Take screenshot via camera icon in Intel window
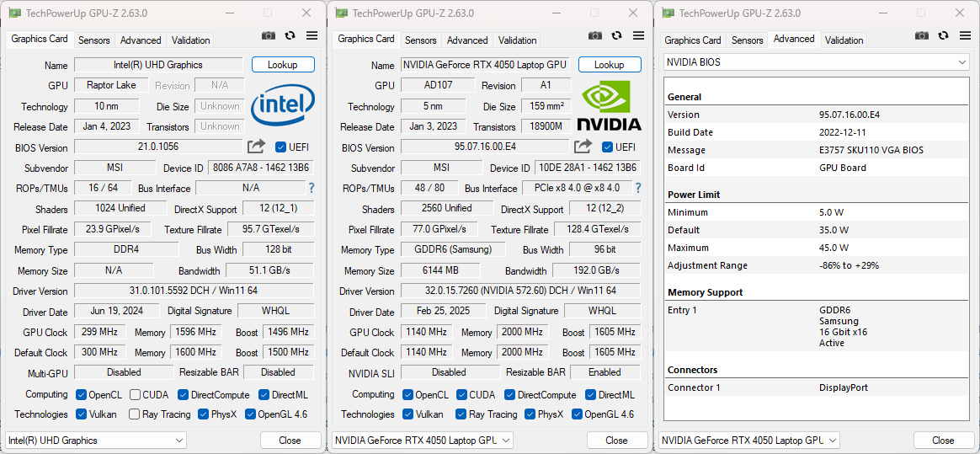The width and height of the screenshot is (980, 454). tap(269, 35)
